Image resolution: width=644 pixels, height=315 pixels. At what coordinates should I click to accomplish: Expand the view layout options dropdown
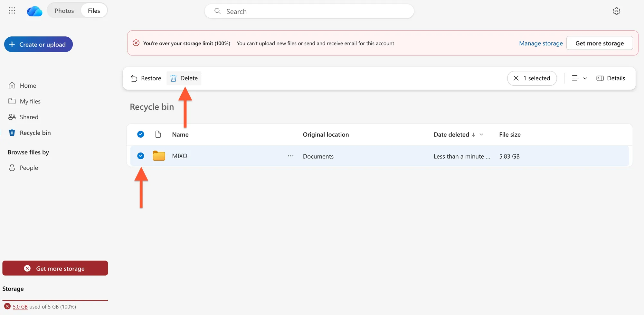[x=579, y=78]
